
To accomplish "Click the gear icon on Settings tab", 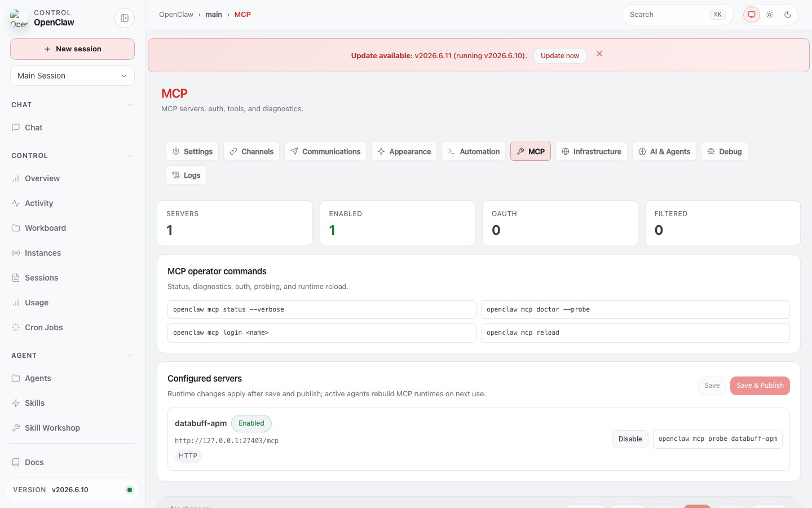I will [176, 151].
